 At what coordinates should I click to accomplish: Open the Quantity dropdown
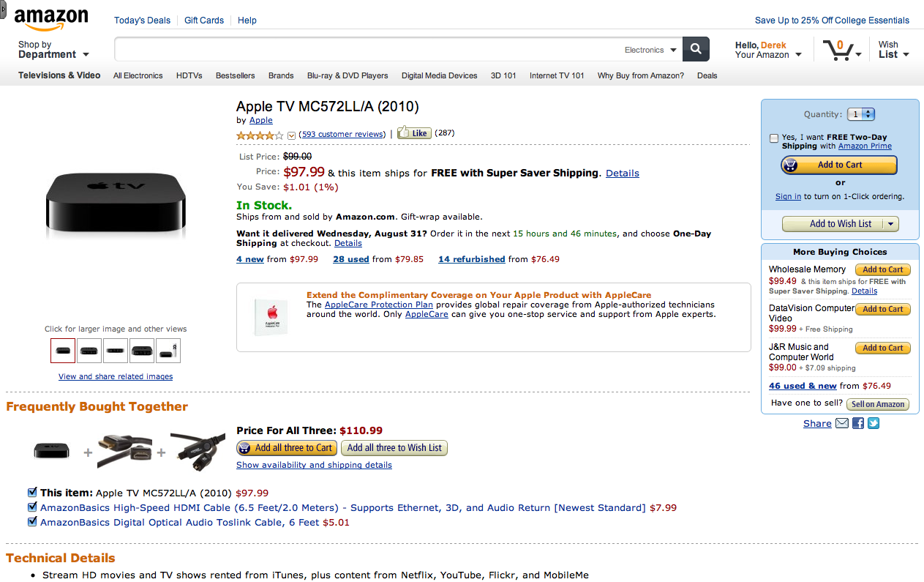point(861,114)
